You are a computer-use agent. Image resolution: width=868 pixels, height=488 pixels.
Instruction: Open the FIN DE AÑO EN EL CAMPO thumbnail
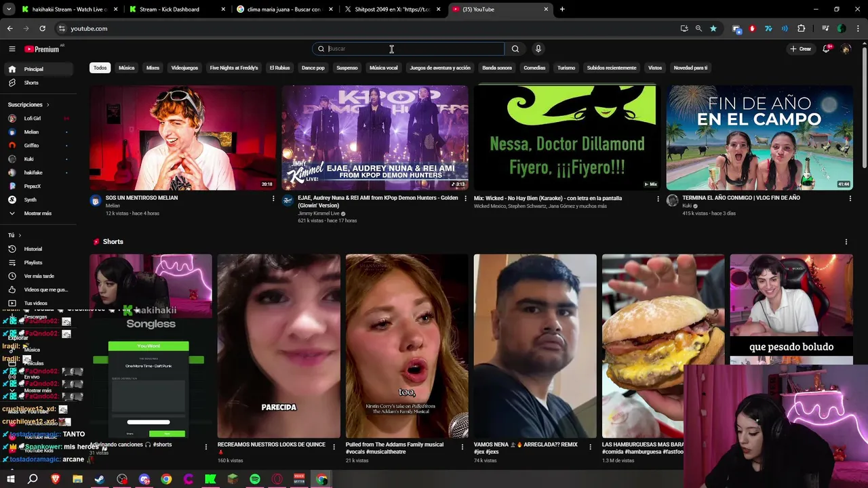(x=759, y=138)
